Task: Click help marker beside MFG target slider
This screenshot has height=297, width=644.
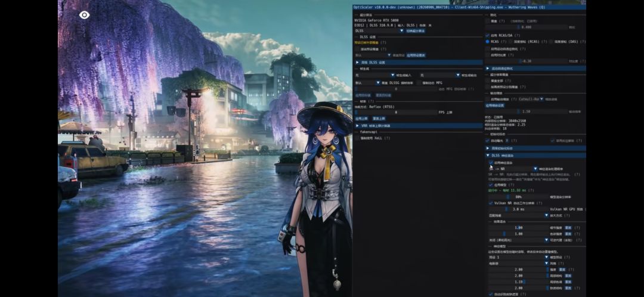Action: coord(472,89)
